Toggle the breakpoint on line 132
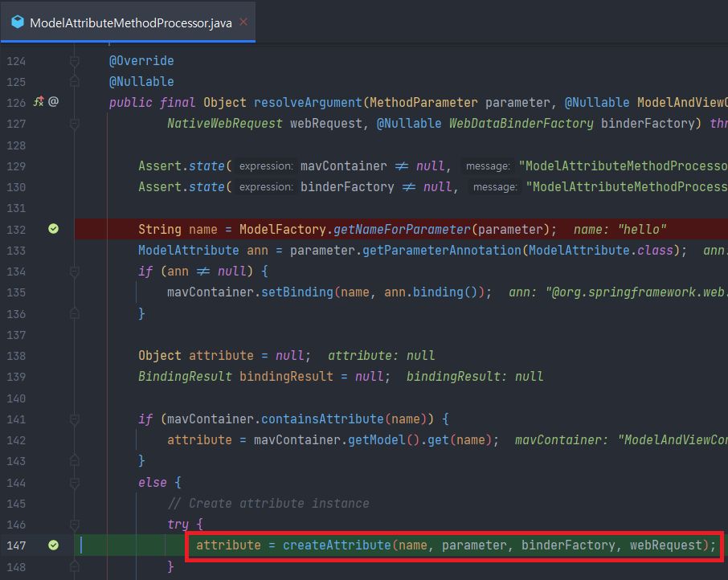Screen dimensions: 728x580 click(x=53, y=229)
